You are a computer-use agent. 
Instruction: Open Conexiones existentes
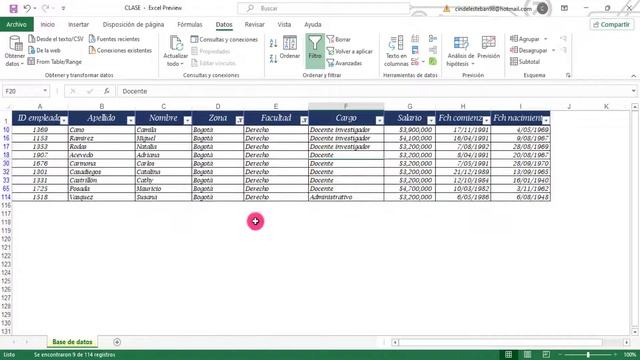(x=120, y=50)
